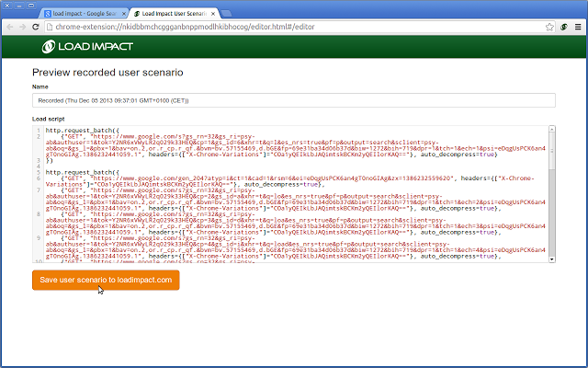
Task: Click line number 9 in script gutter
Action: pos(39,238)
